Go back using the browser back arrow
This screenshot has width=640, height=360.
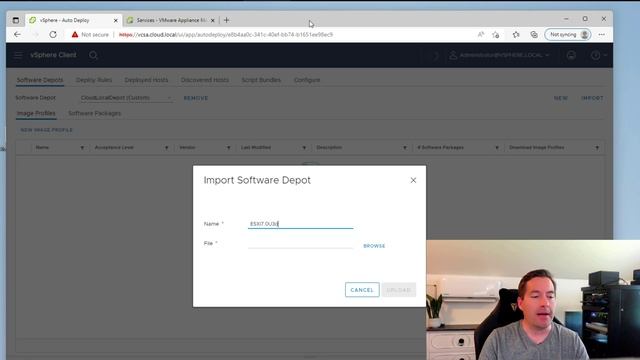pos(17,35)
